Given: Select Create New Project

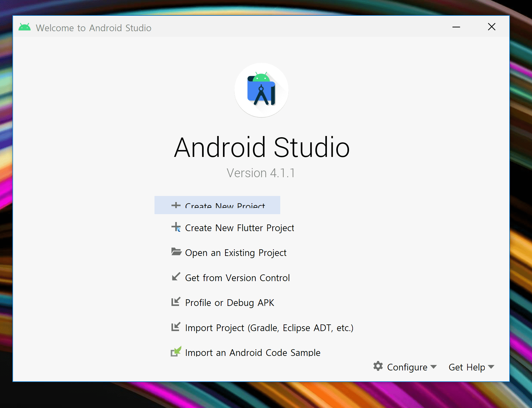Looking at the screenshot, I should click(x=217, y=205).
